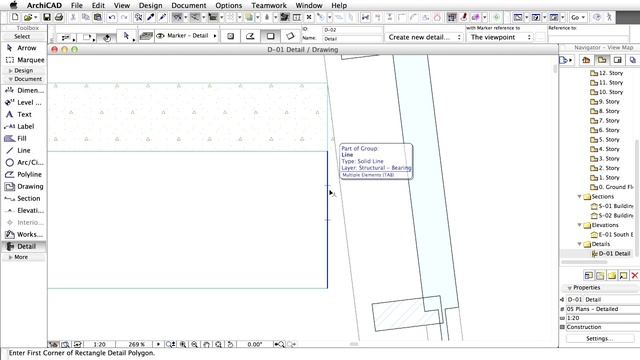This screenshot has width=640, height=360.
Task: Click the 269% zoom value button
Action: pyautogui.click(x=136, y=344)
